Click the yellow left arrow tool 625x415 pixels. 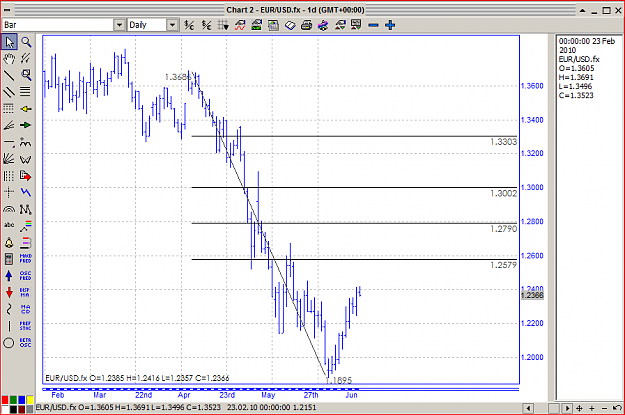click(26, 108)
